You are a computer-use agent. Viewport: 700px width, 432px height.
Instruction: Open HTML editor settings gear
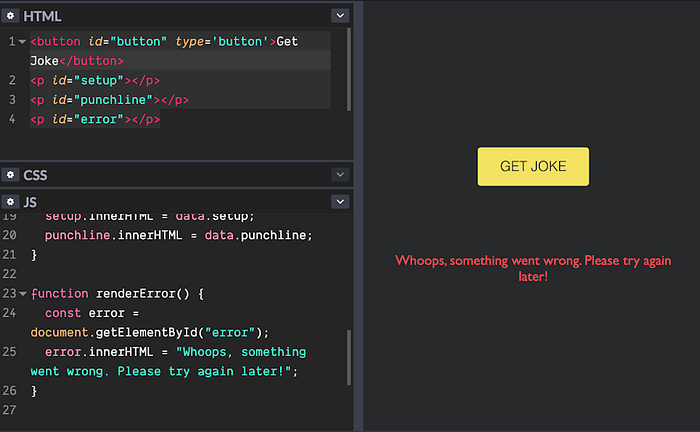tap(10, 16)
